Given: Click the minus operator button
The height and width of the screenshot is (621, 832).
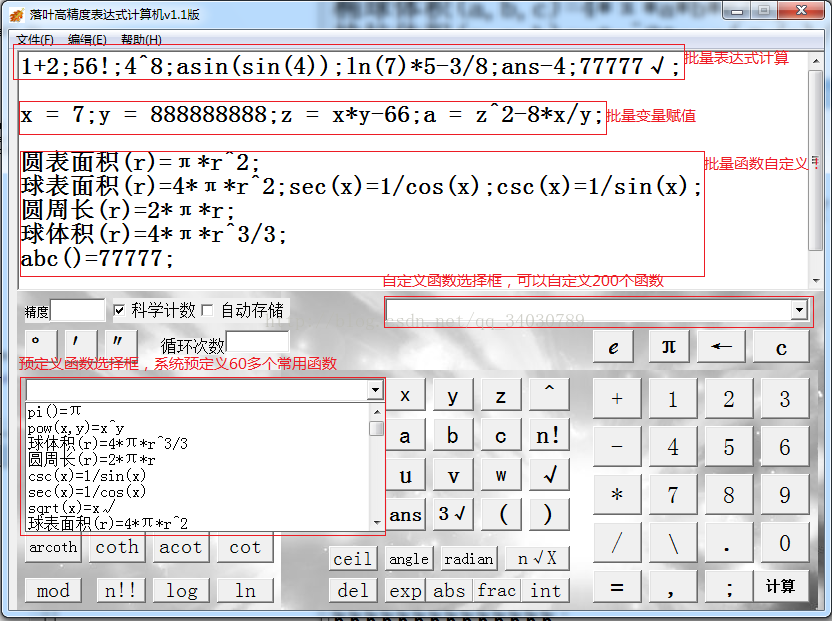Looking at the screenshot, I should click(617, 446).
